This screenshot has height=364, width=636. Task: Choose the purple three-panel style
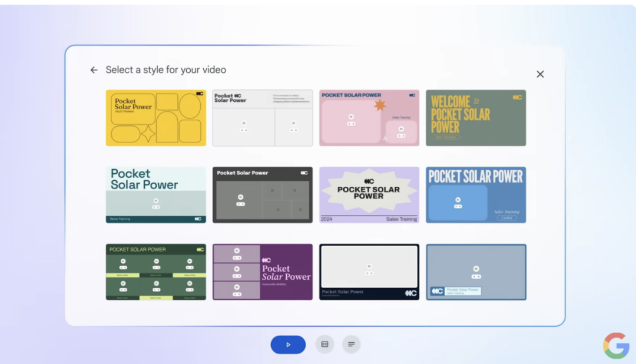(263, 272)
